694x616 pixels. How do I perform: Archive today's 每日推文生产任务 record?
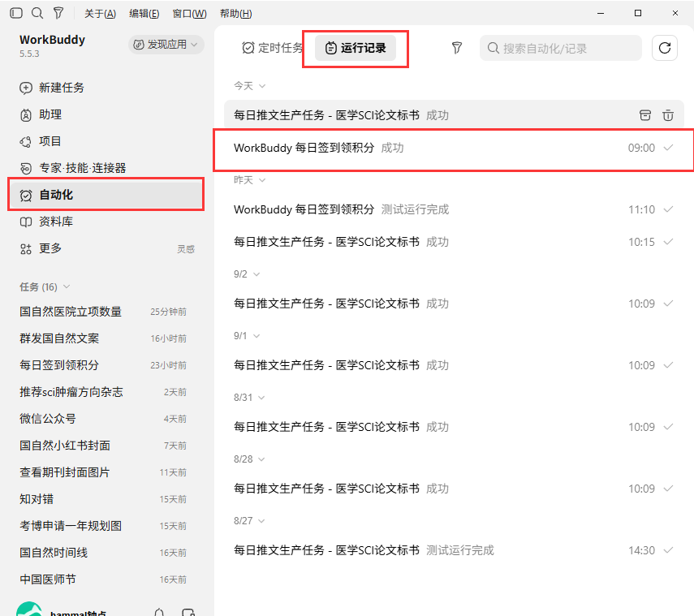(x=645, y=115)
